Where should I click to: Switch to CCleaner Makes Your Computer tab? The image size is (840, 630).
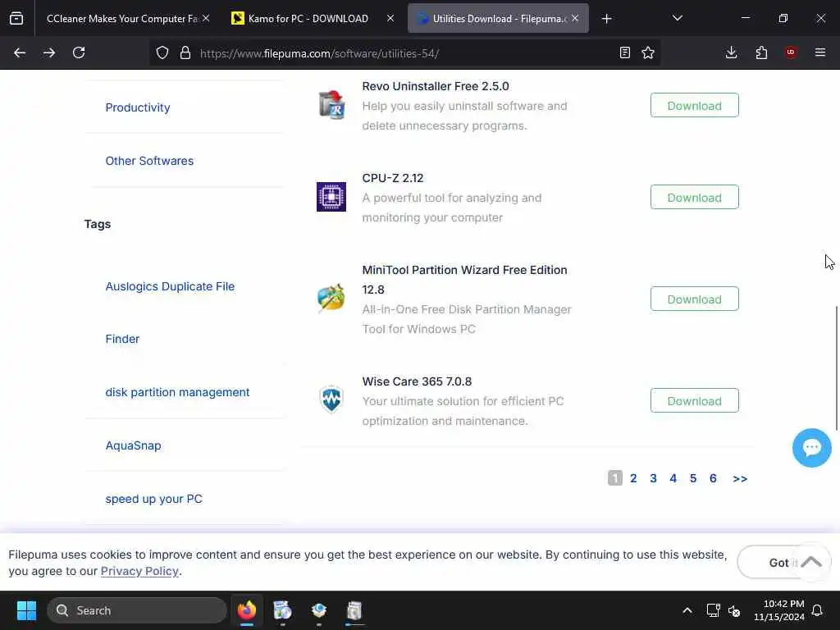click(x=122, y=19)
